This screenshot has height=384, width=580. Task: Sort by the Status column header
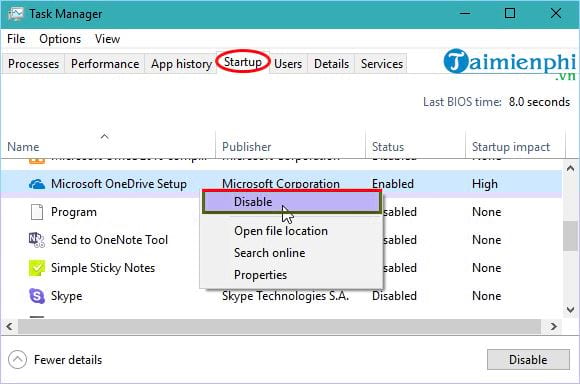pyautogui.click(x=388, y=147)
